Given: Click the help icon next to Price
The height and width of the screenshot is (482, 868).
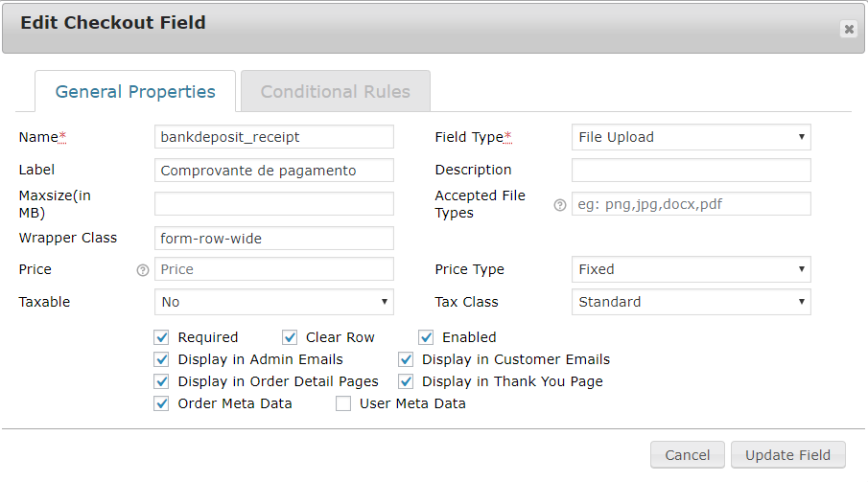Looking at the screenshot, I should coord(143,270).
